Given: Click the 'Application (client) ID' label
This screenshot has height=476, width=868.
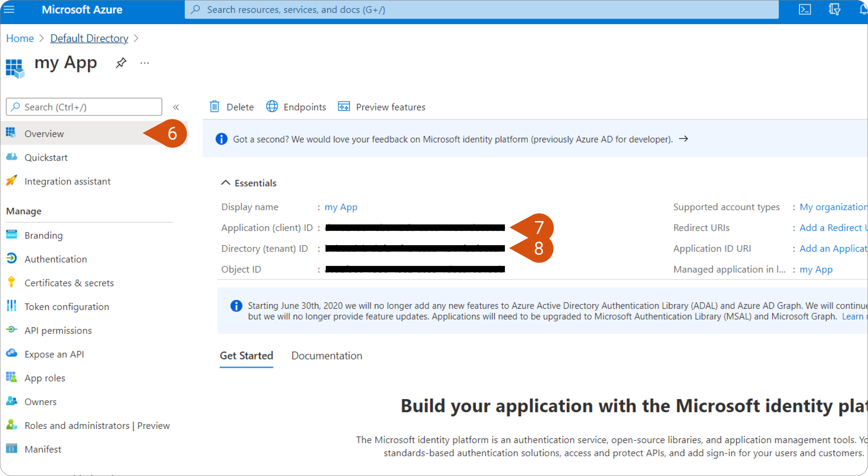Looking at the screenshot, I should point(267,228).
